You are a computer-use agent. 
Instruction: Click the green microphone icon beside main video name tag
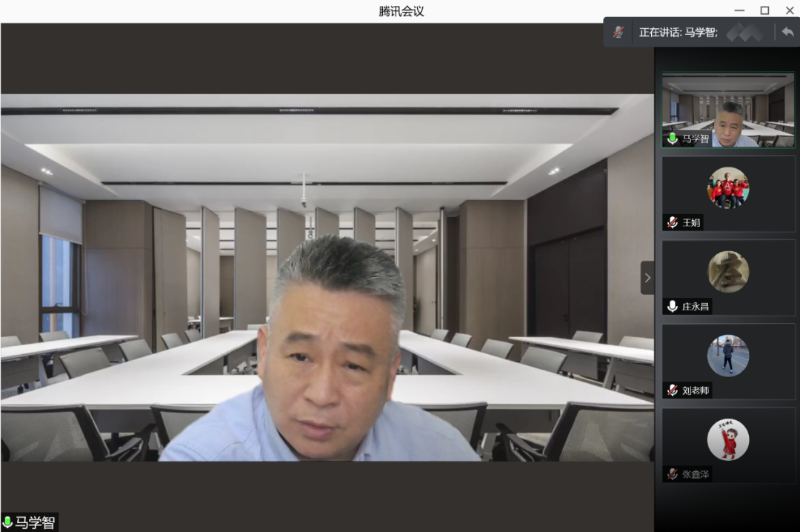point(8,522)
